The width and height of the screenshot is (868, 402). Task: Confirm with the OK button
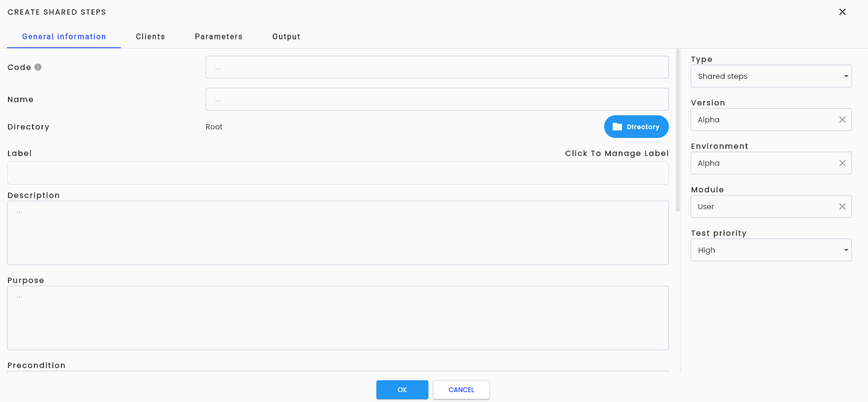pyautogui.click(x=402, y=390)
